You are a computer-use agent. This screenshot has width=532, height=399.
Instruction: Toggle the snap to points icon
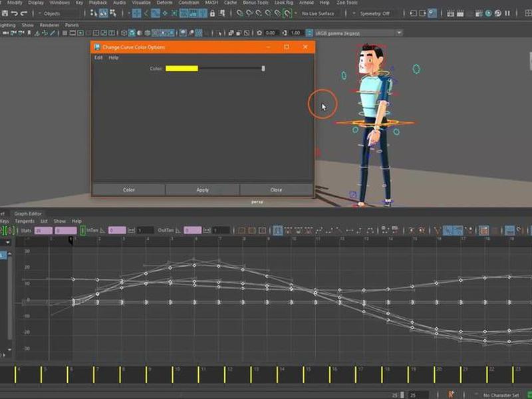click(259, 13)
